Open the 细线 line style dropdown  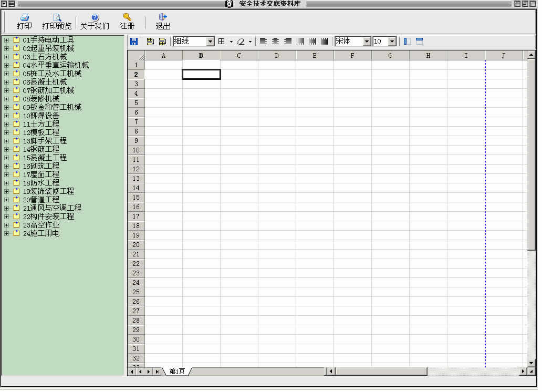[x=210, y=42]
